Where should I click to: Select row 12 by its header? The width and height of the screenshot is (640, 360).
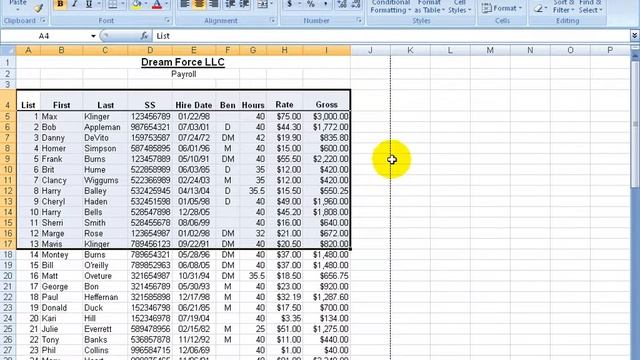(x=8, y=191)
